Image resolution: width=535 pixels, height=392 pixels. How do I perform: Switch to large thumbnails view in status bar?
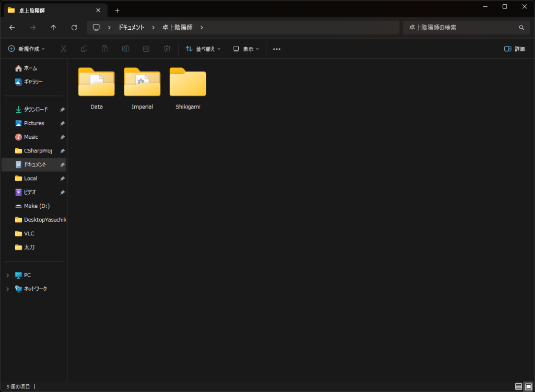tap(528, 386)
